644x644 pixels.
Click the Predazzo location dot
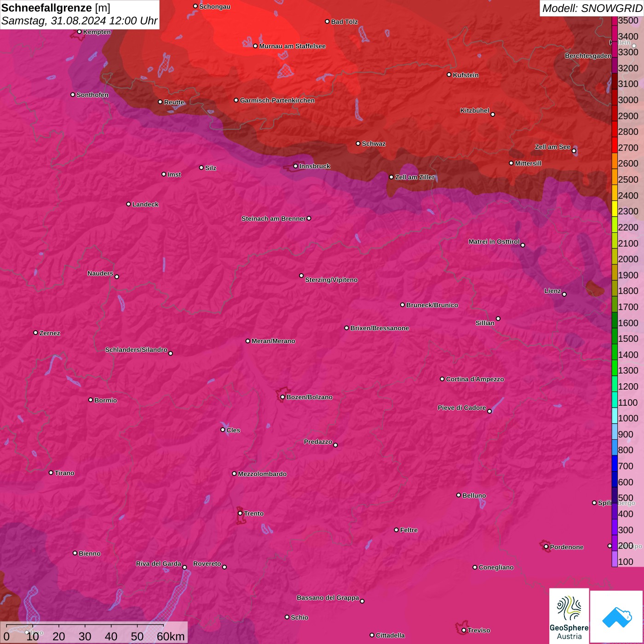[x=335, y=445]
